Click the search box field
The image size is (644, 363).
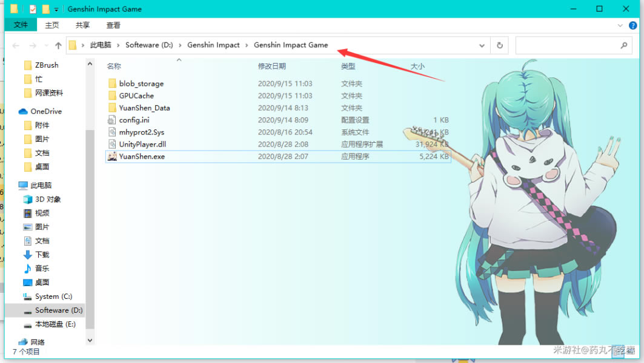tap(566, 45)
